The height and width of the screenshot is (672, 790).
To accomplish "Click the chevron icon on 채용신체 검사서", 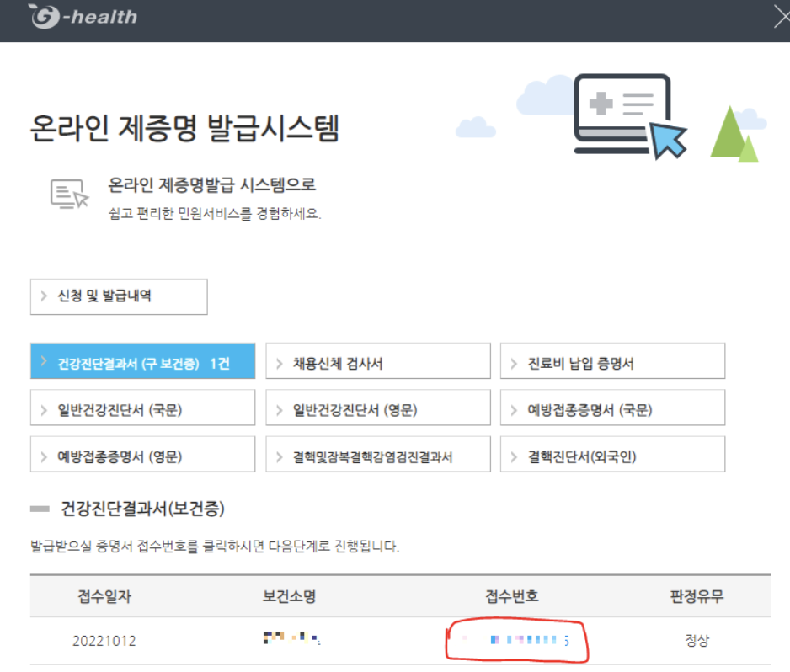I will coord(279,360).
